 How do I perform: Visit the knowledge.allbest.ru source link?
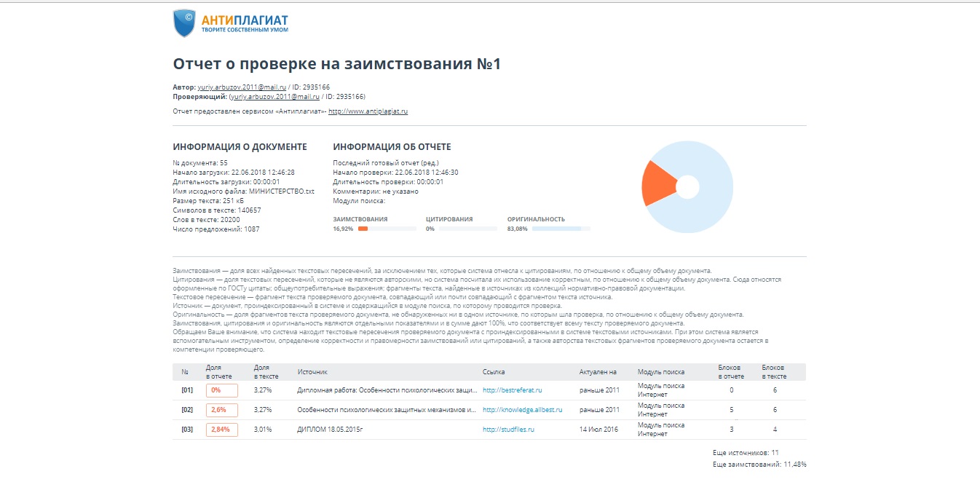coord(522,410)
